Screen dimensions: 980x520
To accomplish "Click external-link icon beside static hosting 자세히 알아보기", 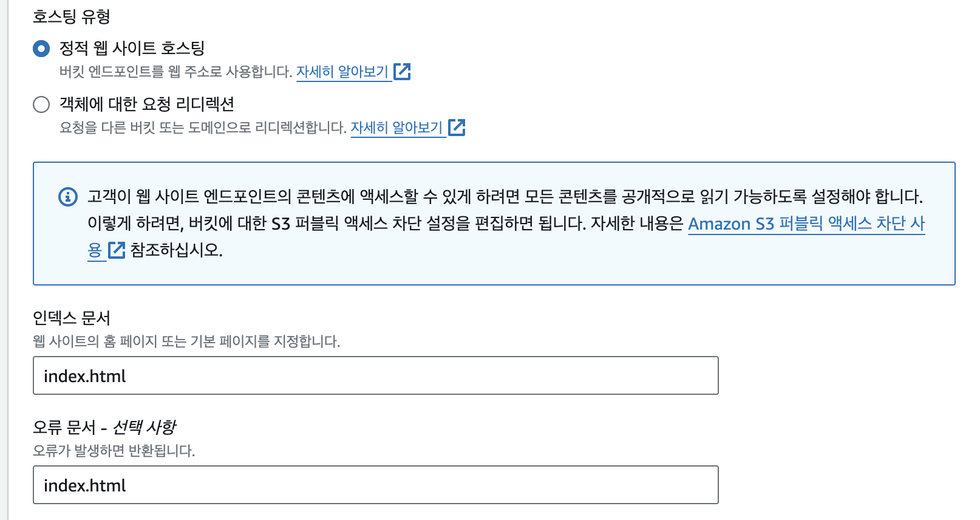I will 402,72.
